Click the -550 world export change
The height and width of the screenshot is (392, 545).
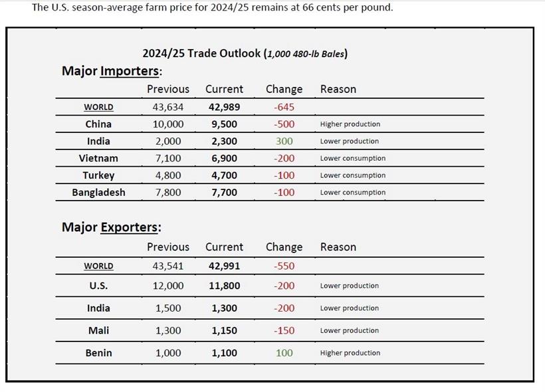point(284,266)
